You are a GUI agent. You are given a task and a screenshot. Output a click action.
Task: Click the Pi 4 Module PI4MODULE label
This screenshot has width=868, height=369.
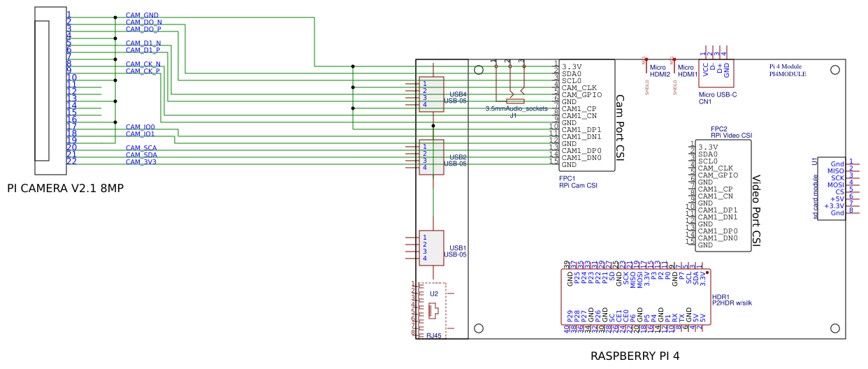[x=788, y=70]
